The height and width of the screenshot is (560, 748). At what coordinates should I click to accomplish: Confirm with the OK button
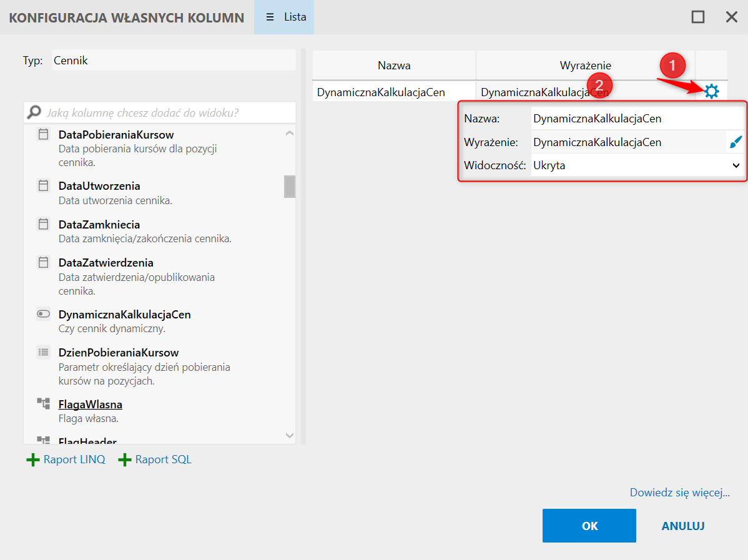[589, 526]
